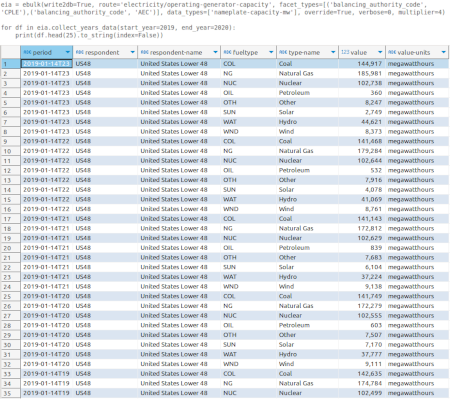
Task: Click the ABC type icon in type-name header
Action: click(283, 52)
